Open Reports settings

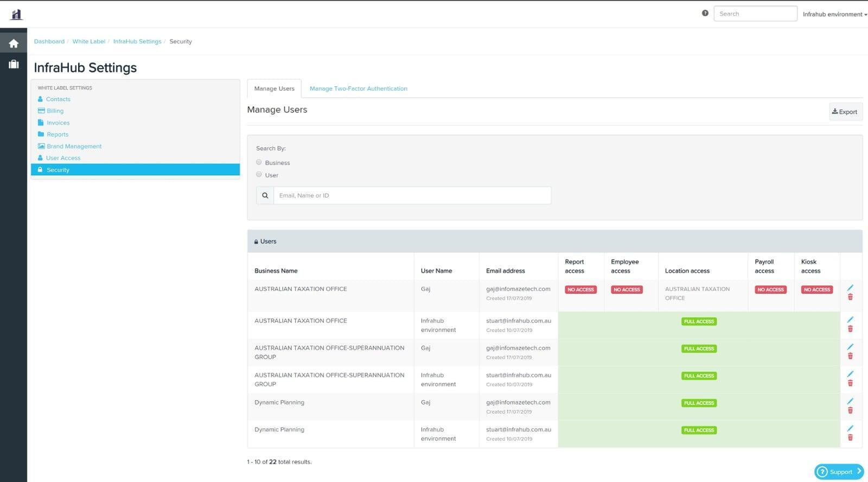tap(58, 135)
